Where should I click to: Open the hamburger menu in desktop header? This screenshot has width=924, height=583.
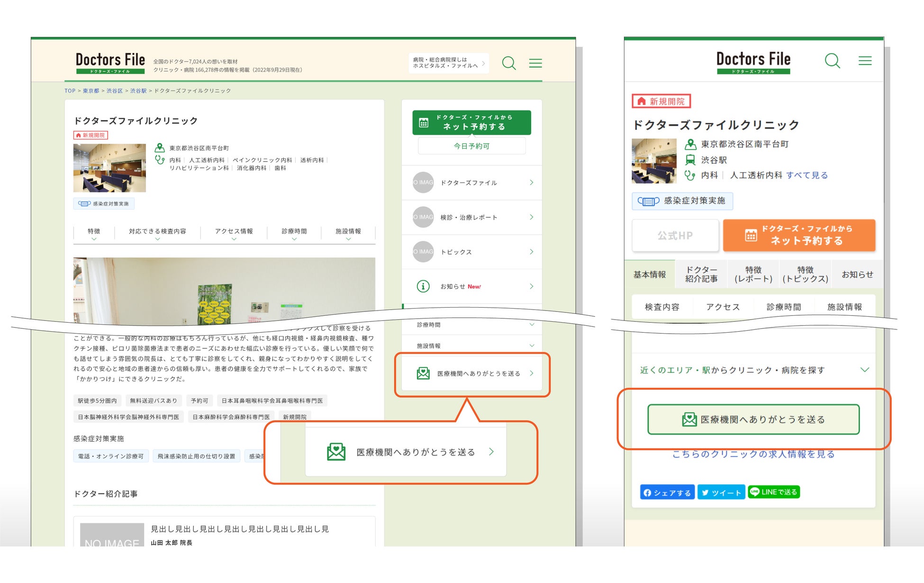pyautogui.click(x=535, y=63)
